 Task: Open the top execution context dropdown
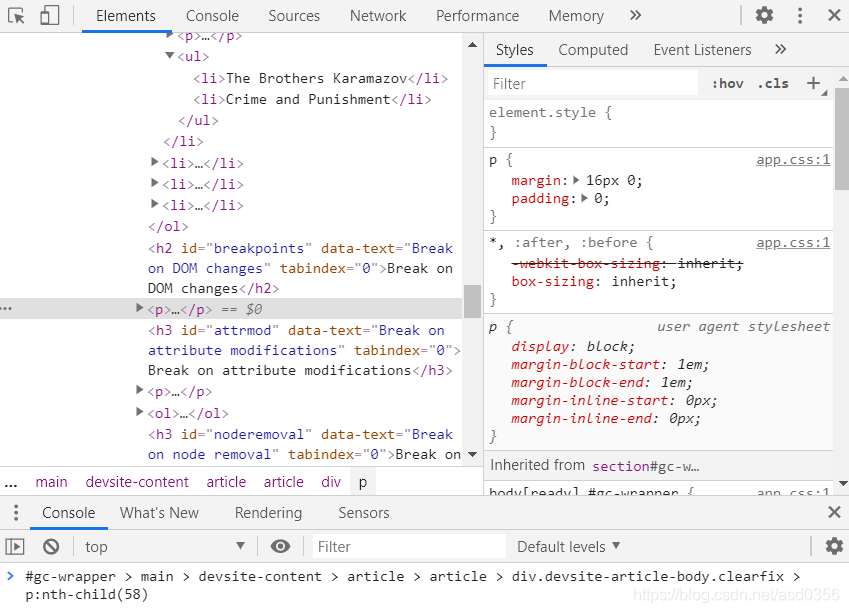pos(164,546)
